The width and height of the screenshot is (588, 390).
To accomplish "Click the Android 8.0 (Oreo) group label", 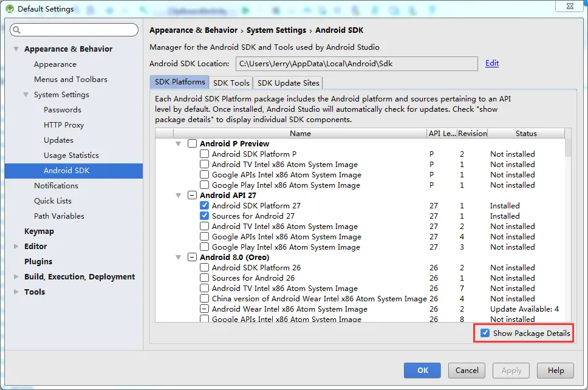I will [x=234, y=257].
